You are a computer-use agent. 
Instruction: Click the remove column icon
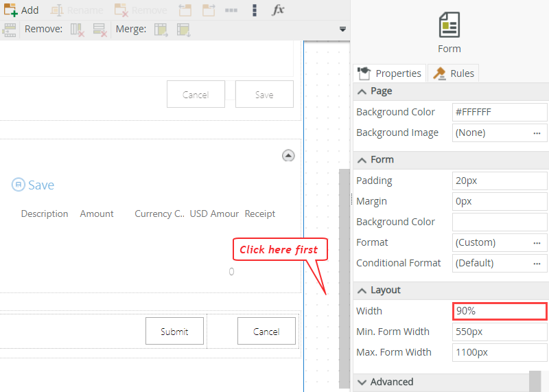pyautogui.click(x=78, y=30)
